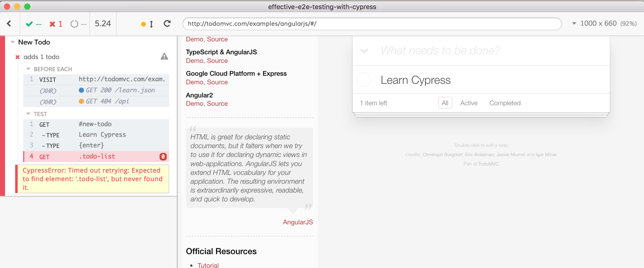The width and height of the screenshot is (644, 268).
Task: Open the viewport size 1000 x 660 dropdown
Action: (604, 23)
